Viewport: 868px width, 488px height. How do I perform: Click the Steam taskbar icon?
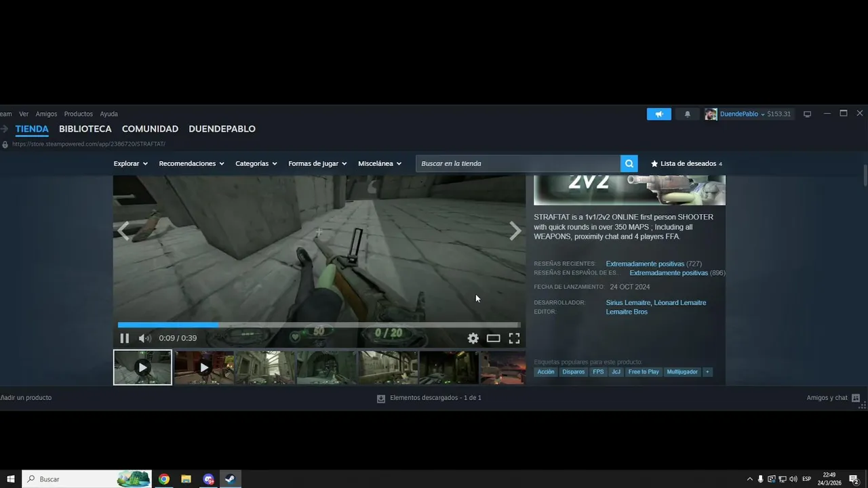(230, 479)
